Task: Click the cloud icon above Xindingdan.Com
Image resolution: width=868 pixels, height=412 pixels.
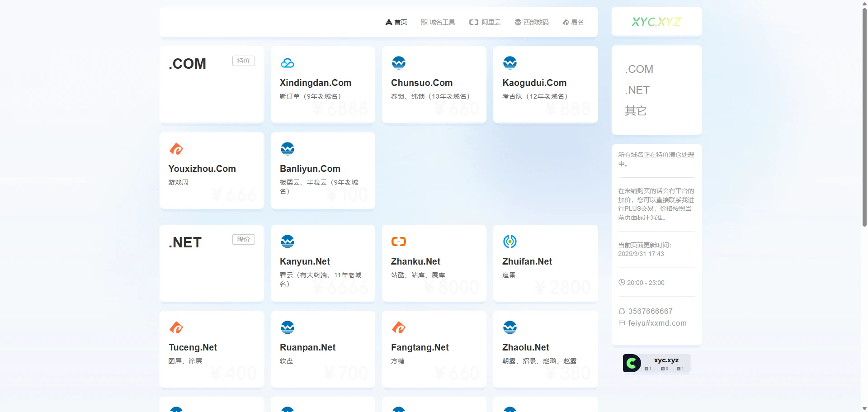Action: click(x=287, y=63)
